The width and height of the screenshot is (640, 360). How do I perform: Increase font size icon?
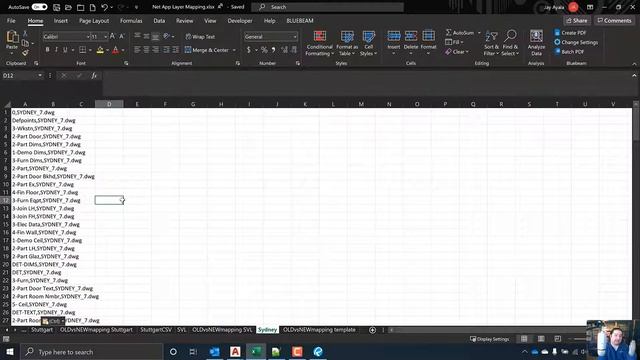coord(113,36)
